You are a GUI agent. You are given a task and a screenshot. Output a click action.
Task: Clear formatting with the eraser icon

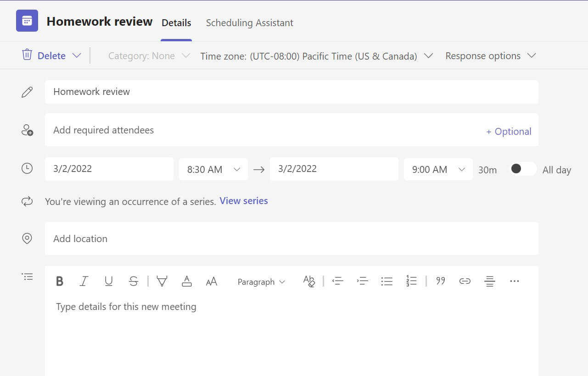[x=309, y=281]
